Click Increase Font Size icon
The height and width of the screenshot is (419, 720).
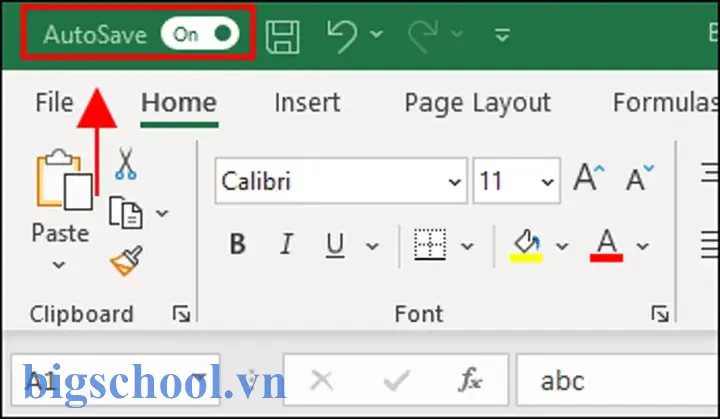click(589, 177)
